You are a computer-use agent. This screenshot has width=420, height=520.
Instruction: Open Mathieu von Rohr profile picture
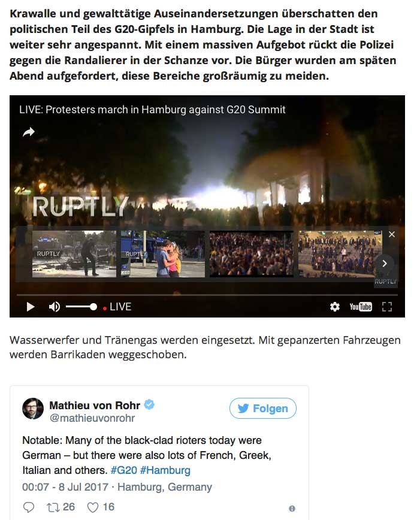click(33, 409)
